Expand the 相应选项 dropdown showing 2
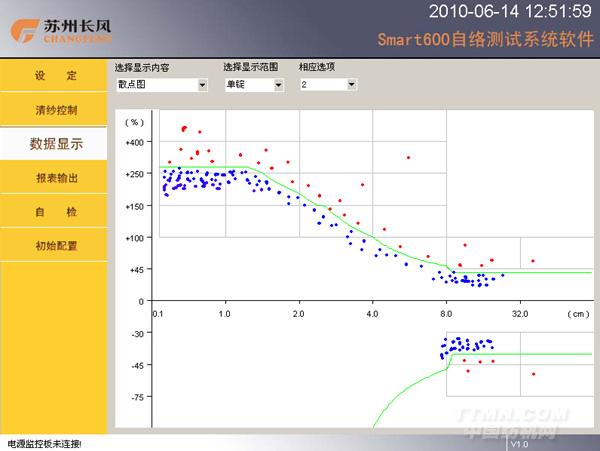Viewport: 600px width, 451px height. pos(351,85)
